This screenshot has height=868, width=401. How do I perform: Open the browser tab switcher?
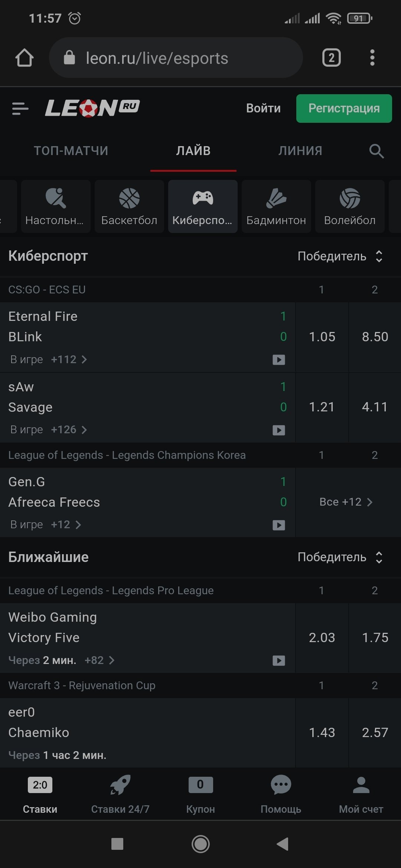331,58
